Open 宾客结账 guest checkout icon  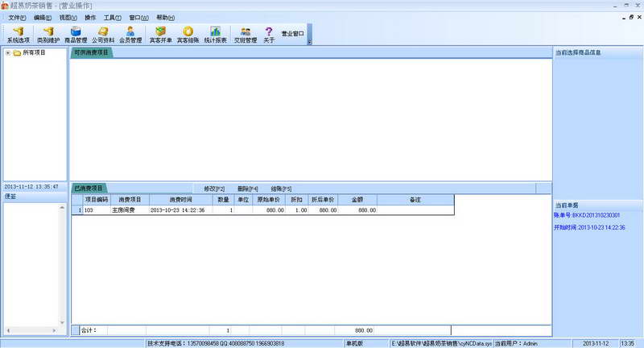[188, 34]
